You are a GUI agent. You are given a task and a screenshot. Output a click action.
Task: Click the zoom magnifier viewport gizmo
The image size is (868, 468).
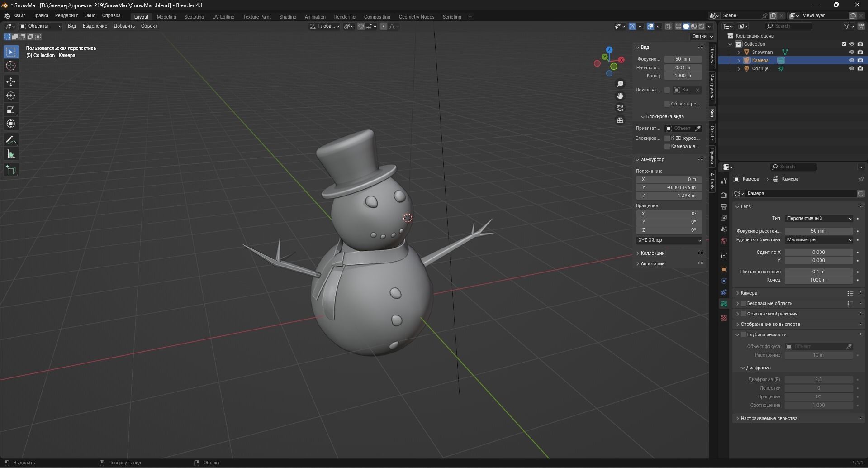pos(620,84)
